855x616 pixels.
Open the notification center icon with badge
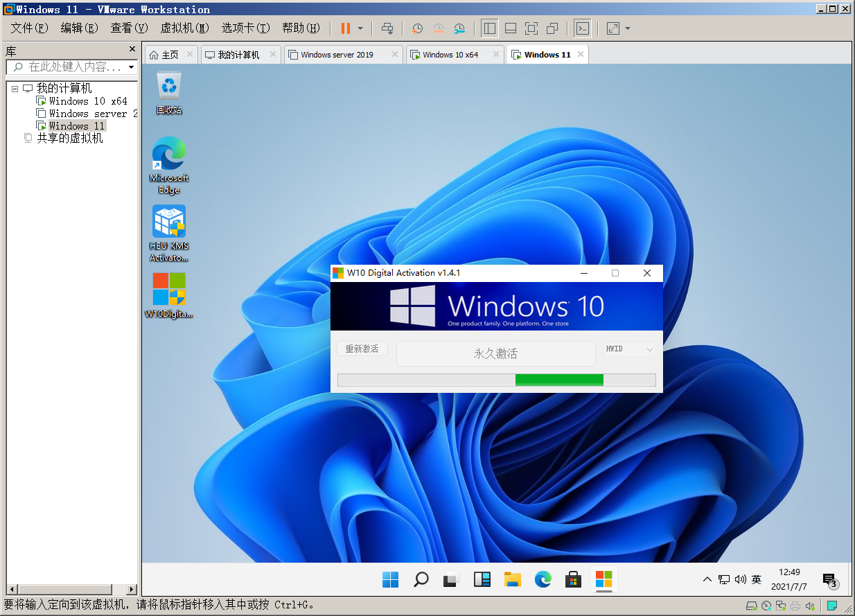pyautogui.click(x=830, y=581)
